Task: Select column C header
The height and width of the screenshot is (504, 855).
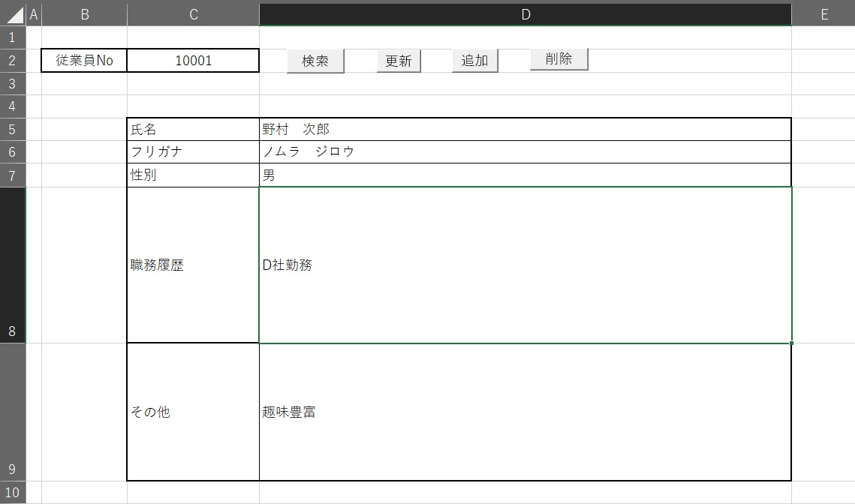Action: [x=193, y=14]
